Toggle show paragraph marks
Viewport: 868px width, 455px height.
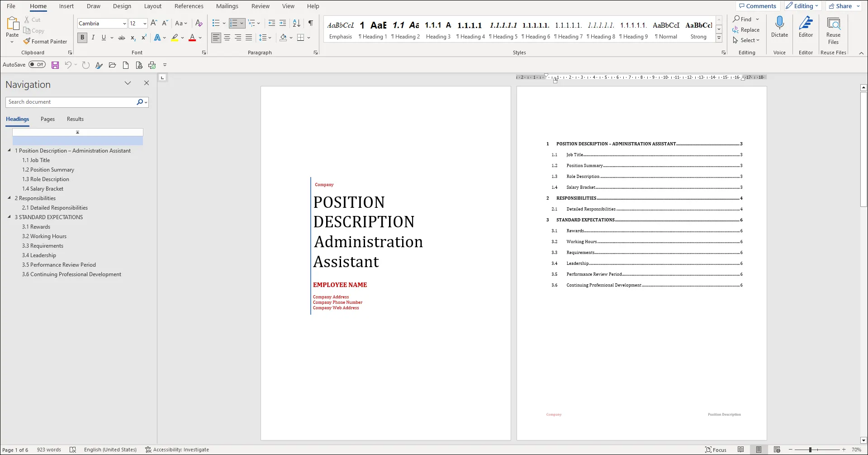[x=311, y=23]
